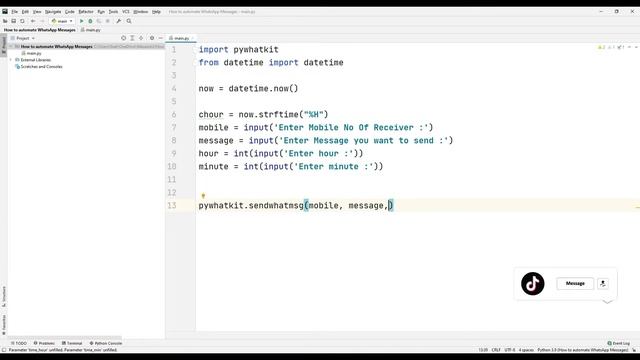Open the Terminal tool window
This screenshot has width=640, height=360.
pyautogui.click(x=72, y=343)
